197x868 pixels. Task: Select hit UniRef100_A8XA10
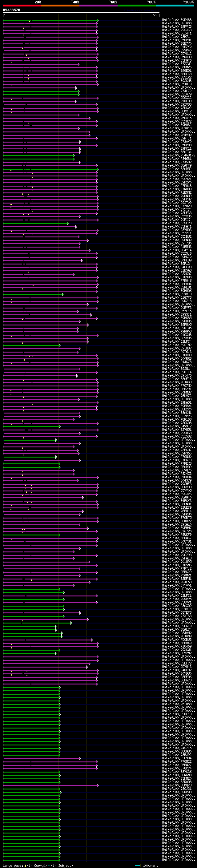pos(177,128)
